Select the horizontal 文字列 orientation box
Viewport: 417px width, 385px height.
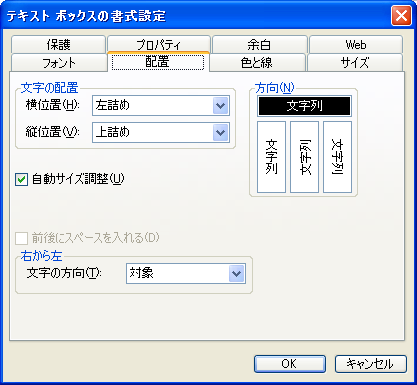pyautogui.click(x=304, y=106)
